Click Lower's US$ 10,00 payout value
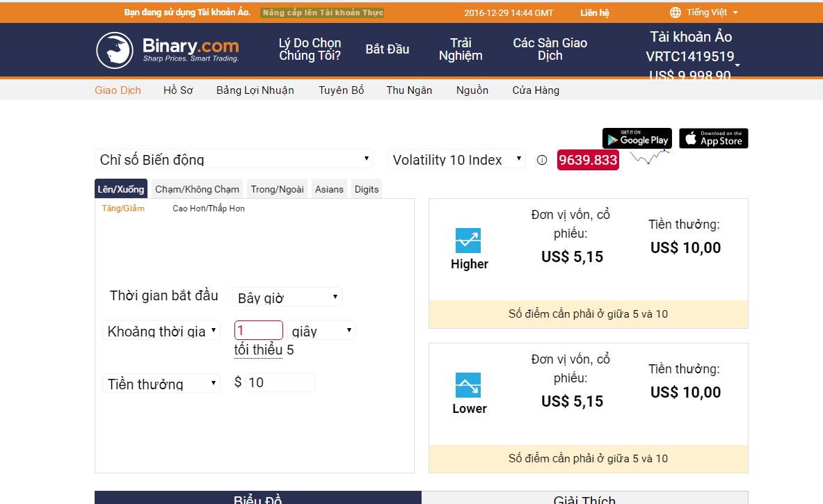823x504 pixels. 685,392
